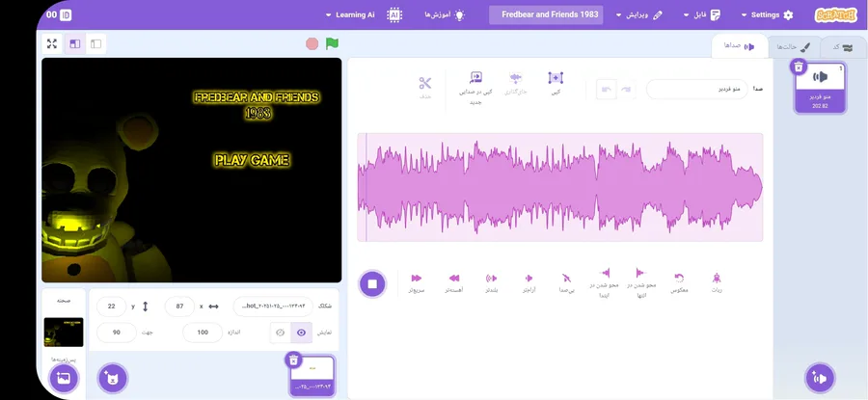Click the Copy (کپی) tool icon

[x=556, y=78]
